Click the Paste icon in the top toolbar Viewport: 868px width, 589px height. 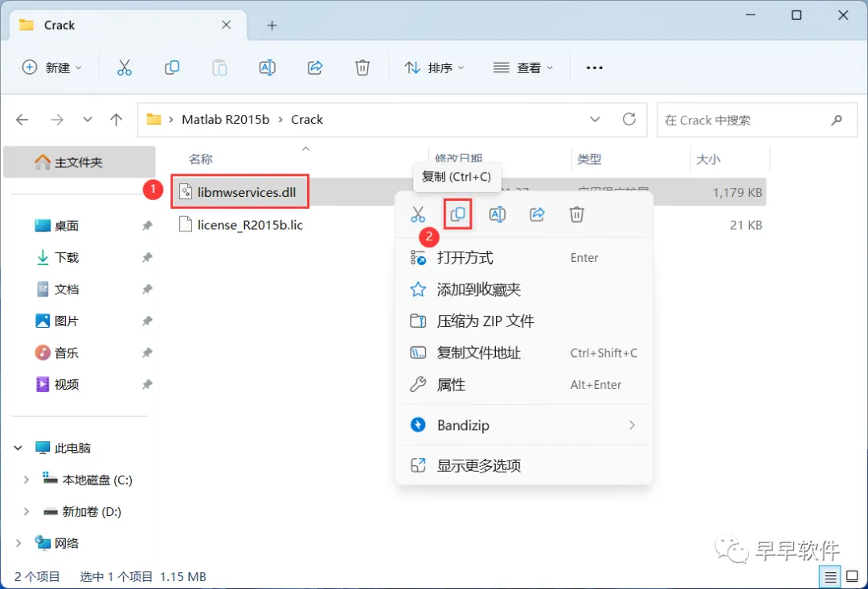pos(219,67)
